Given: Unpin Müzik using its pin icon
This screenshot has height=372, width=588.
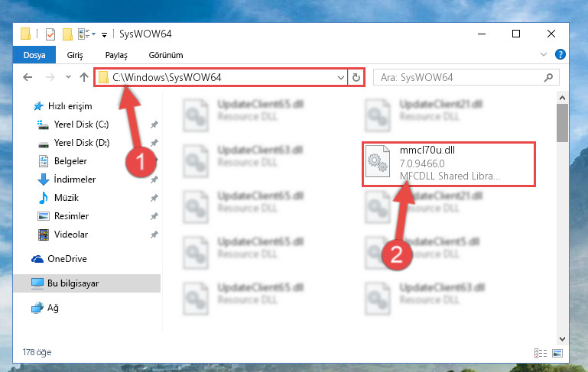Looking at the screenshot, I should [154, 198].
